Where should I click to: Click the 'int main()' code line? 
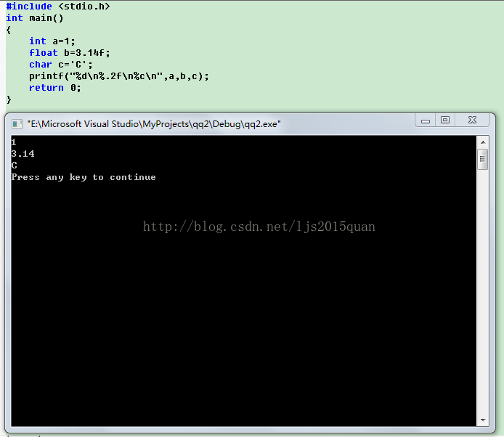point(35,18)
